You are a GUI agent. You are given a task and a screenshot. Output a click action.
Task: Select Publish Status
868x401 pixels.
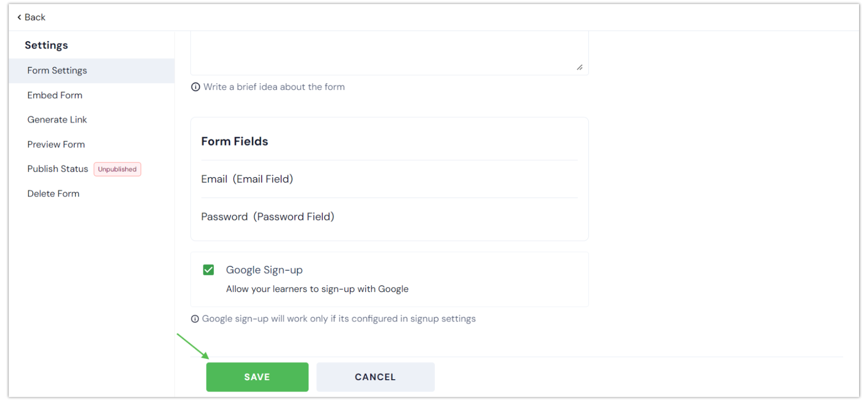[x=57, y=168]
